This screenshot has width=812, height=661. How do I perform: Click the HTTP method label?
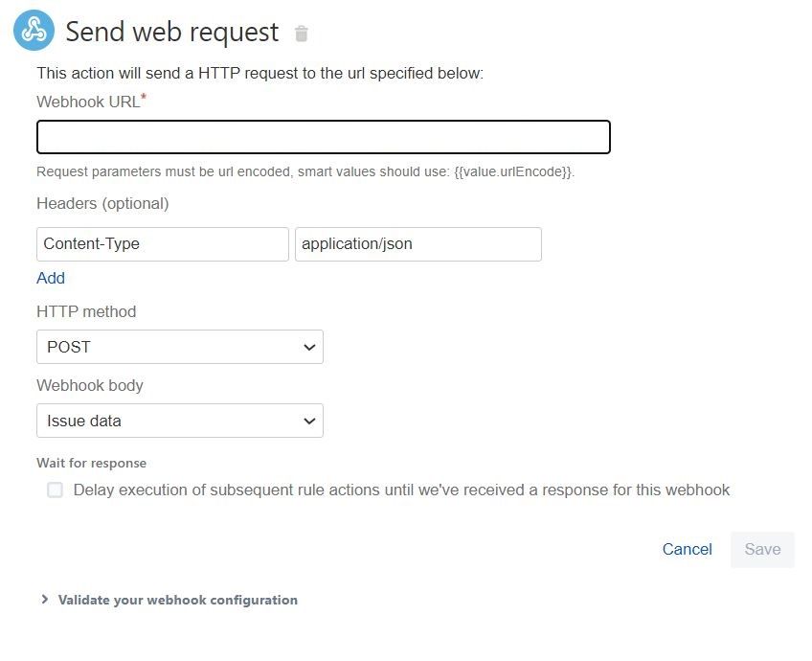point(86,311)
